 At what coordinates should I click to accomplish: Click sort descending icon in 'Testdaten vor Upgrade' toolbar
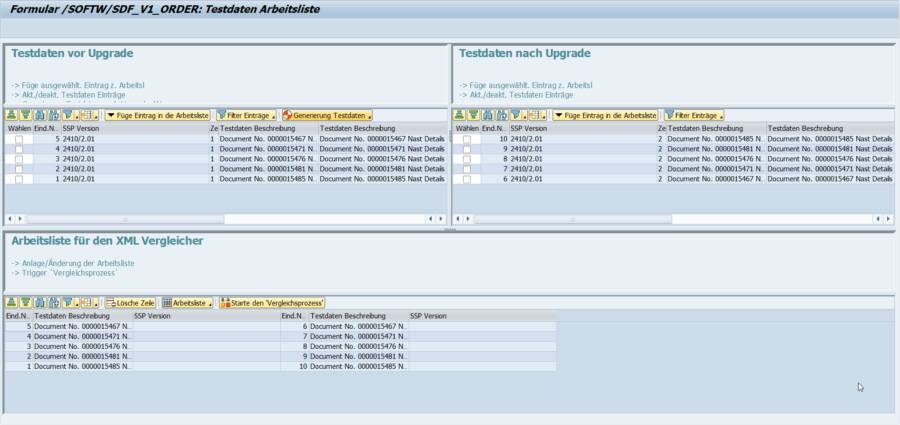coord(25,116)
